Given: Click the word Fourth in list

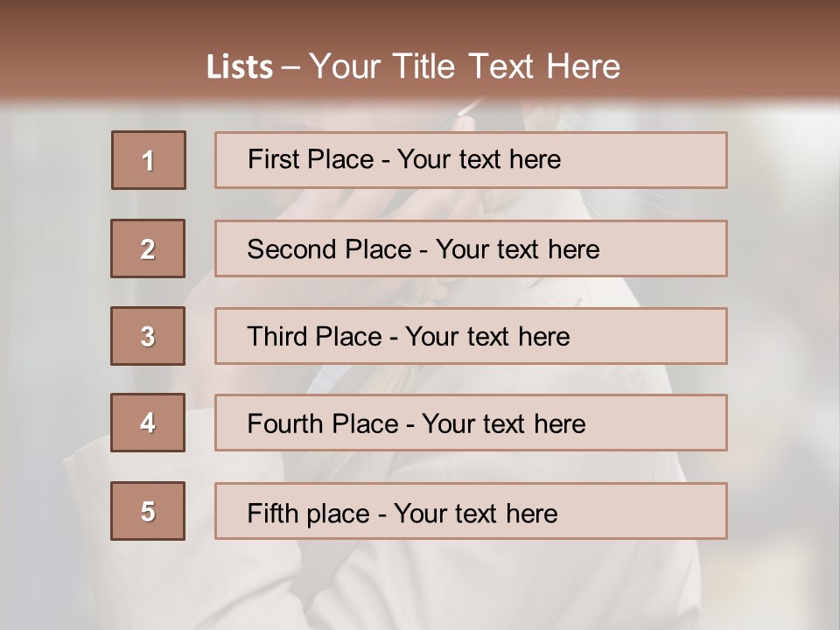Looking at the screenshot, I should coord(284,423).
